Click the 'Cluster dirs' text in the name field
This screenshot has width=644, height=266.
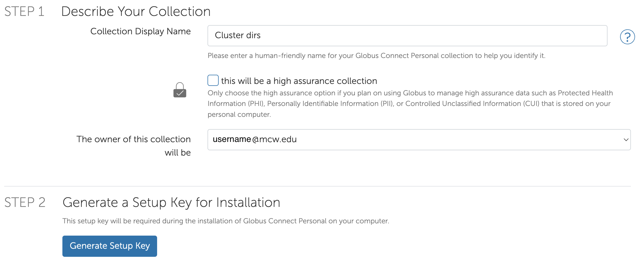point(238,35)
